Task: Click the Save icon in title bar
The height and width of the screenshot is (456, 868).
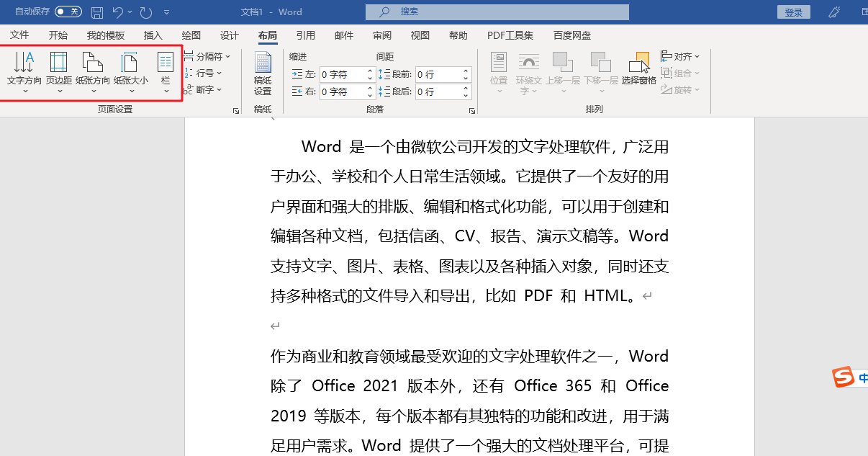Action: click(x=97, y=12)
